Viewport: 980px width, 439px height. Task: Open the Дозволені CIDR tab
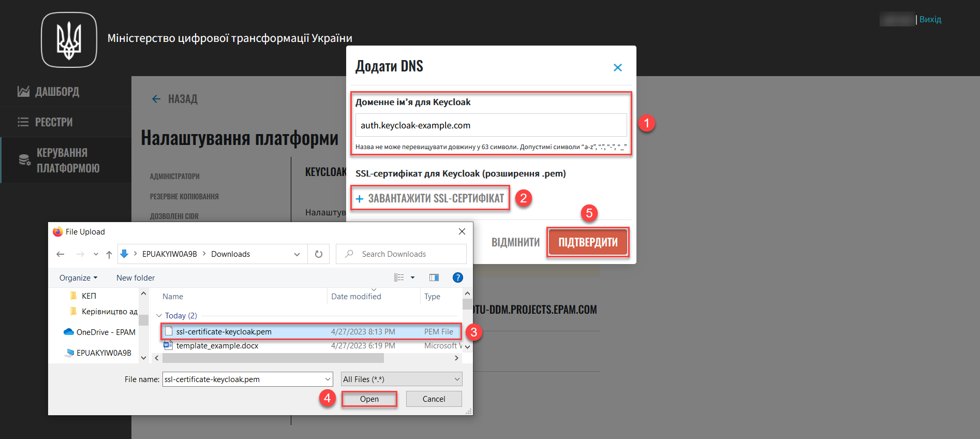click(x=174, y=216)
